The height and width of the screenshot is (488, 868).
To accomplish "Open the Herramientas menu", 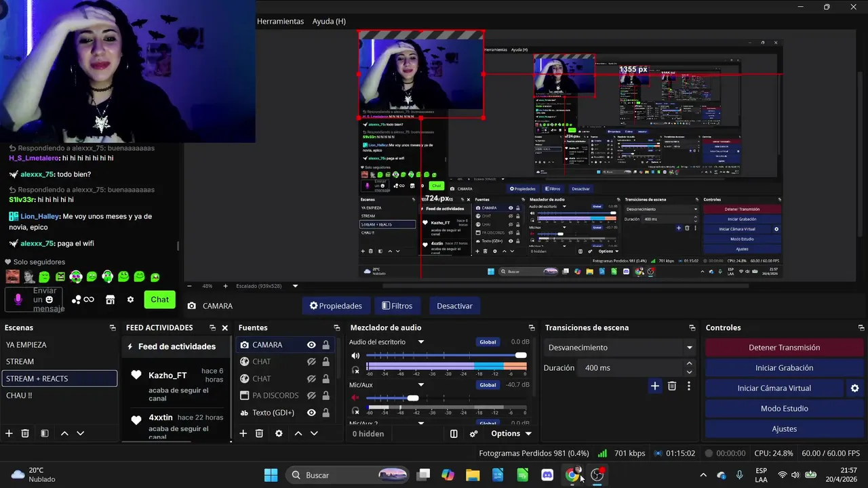I will click(x=280, y=22).
